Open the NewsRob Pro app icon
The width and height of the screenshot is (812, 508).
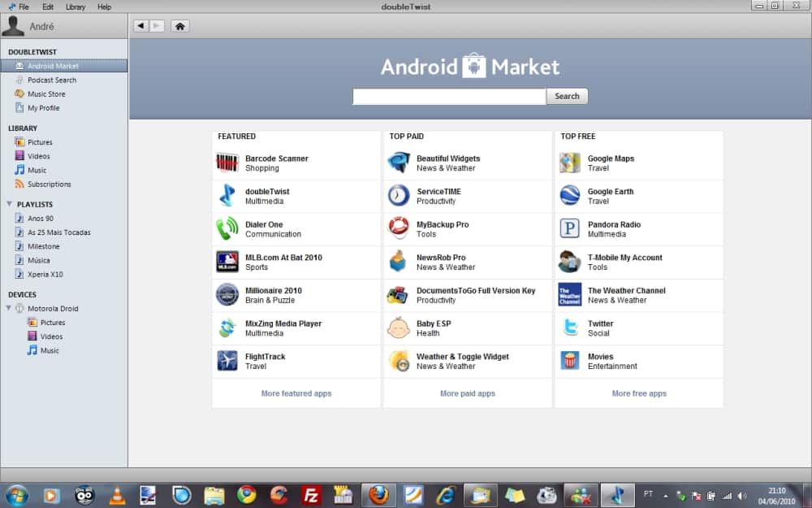[x=398, y=262]
